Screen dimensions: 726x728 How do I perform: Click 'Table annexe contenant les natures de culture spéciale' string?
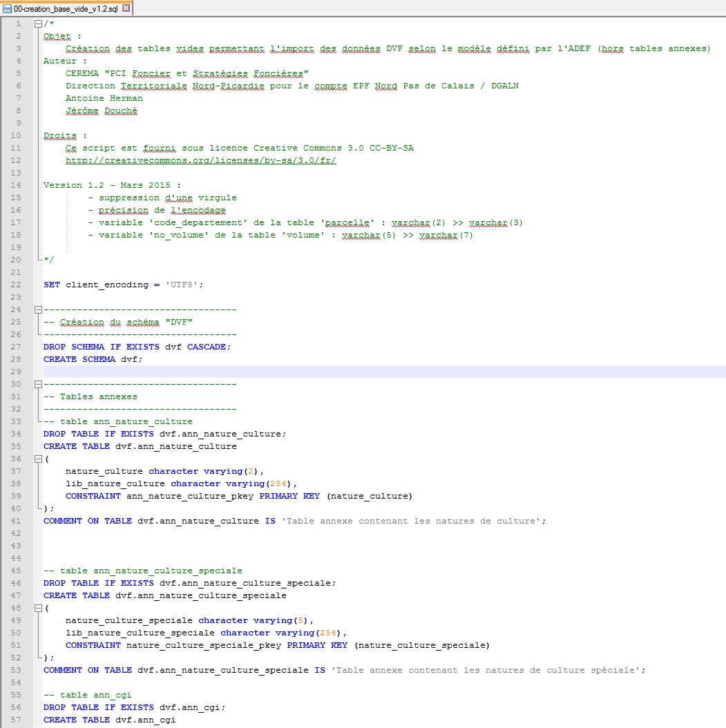tap(488, 670)
